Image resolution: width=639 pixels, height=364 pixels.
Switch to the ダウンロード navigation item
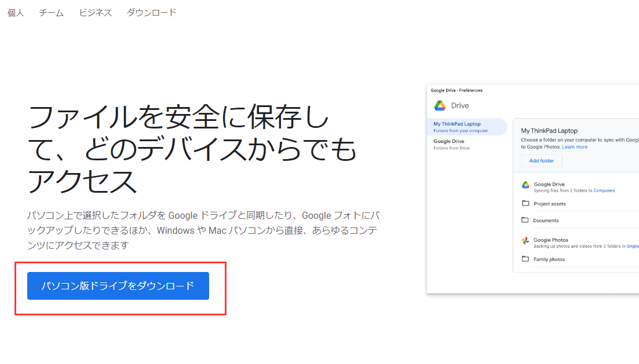pos(151,12)
